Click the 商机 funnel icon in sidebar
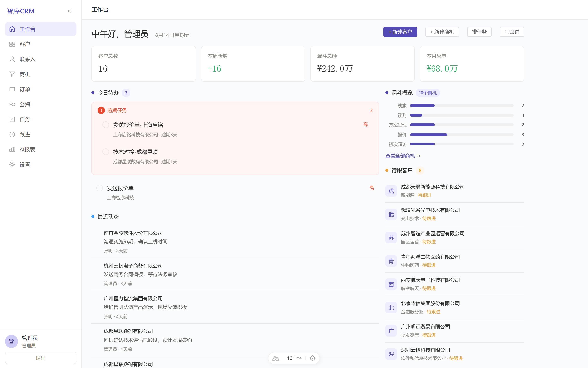The width and height of the screenshot is (588, 368). (x=12, y=74)
